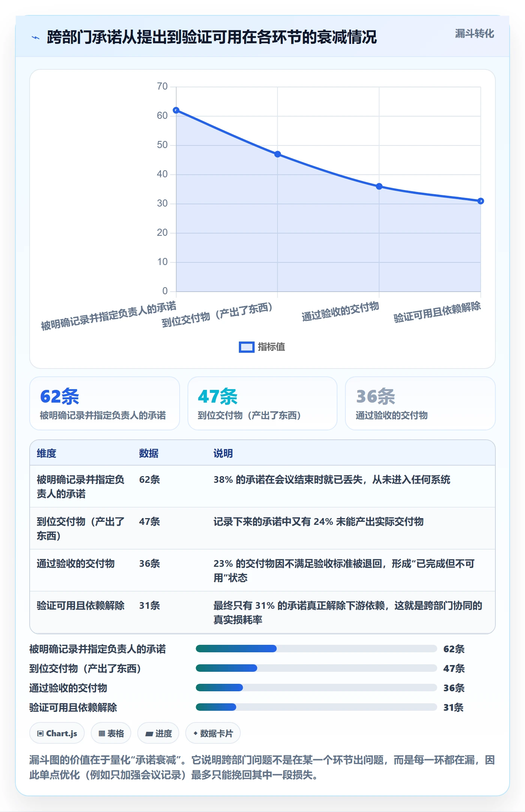Open the 62条 data card
525x812 pixels.
point(105,403)
